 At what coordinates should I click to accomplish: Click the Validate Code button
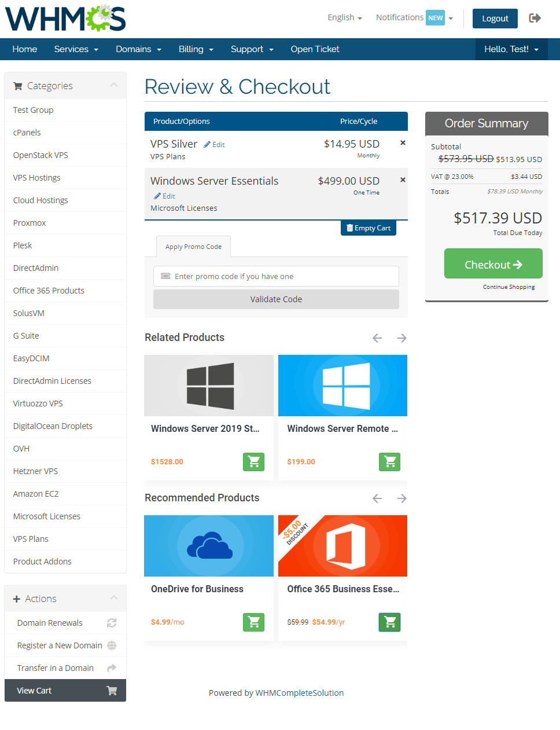click(276, 299)
